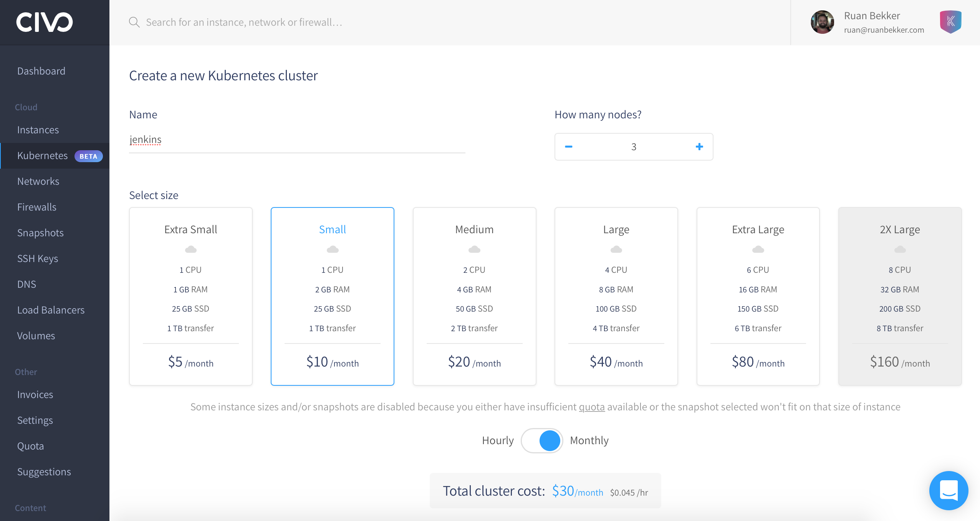Screen dimensions: 980x521
Task: Click the $5 /month price
Action: point(191,362)
